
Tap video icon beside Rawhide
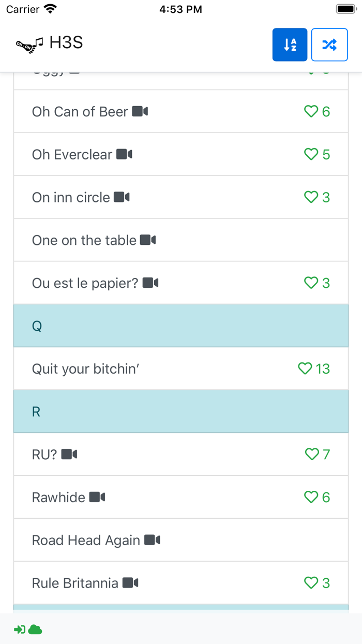point(97,497)
